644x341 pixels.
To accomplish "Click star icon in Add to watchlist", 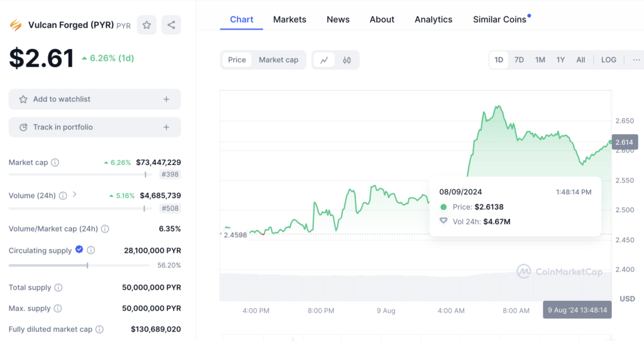I will (23, 99).
